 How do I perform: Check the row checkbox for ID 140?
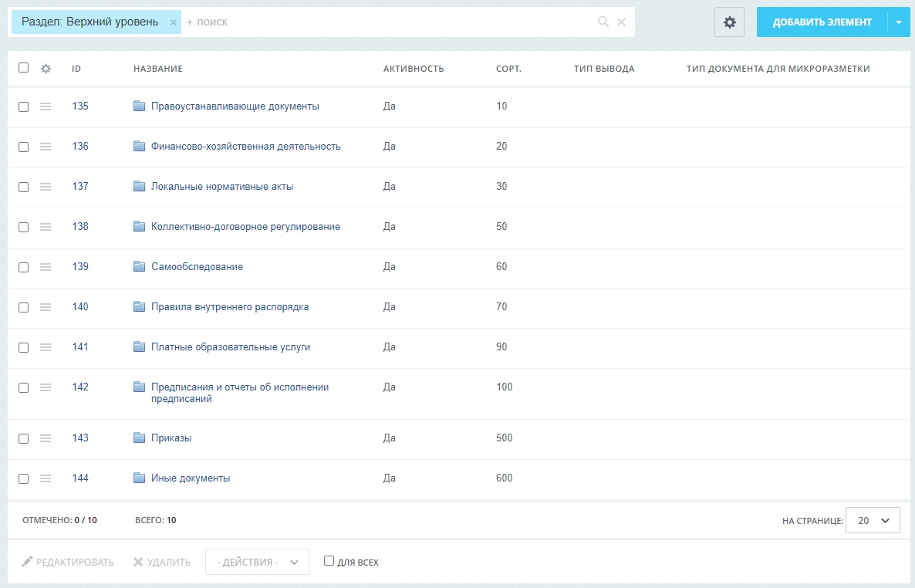[23, 308]
